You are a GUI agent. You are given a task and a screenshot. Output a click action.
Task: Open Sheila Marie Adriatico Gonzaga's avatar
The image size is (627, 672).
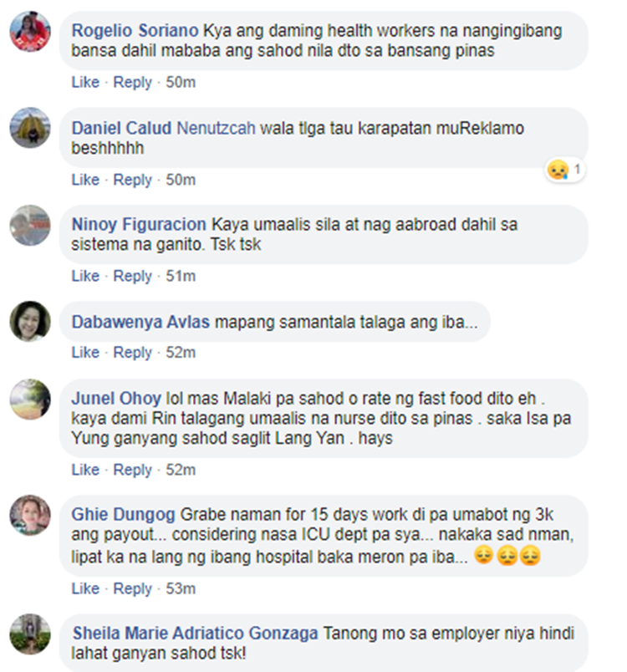click(x=30, y=634)
